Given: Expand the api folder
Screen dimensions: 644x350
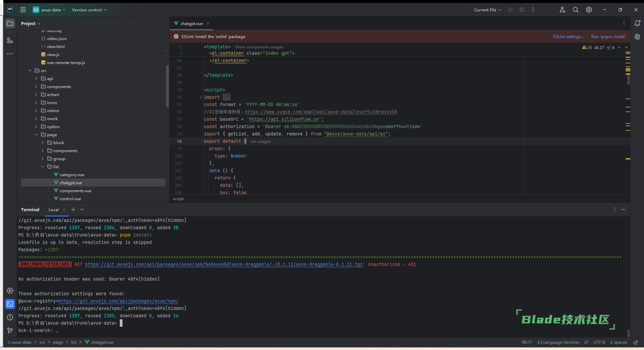Looking at the screenshot, I should tap(36, 78).
